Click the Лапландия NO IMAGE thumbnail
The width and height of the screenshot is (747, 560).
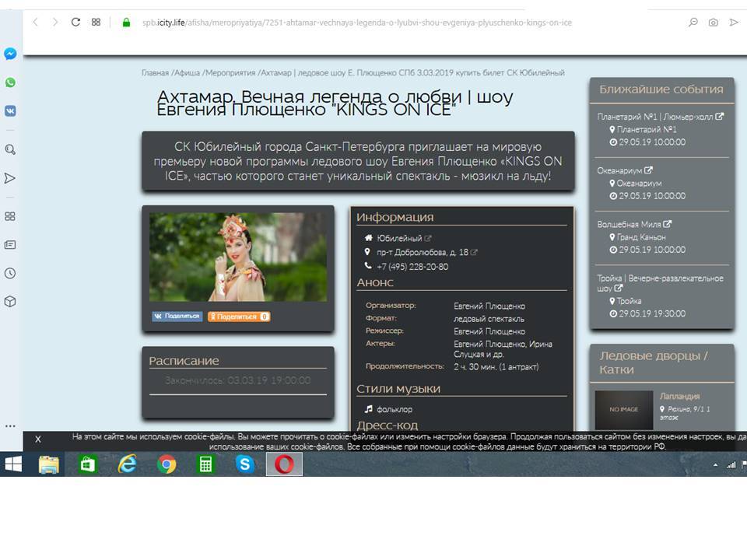point(623,410)
